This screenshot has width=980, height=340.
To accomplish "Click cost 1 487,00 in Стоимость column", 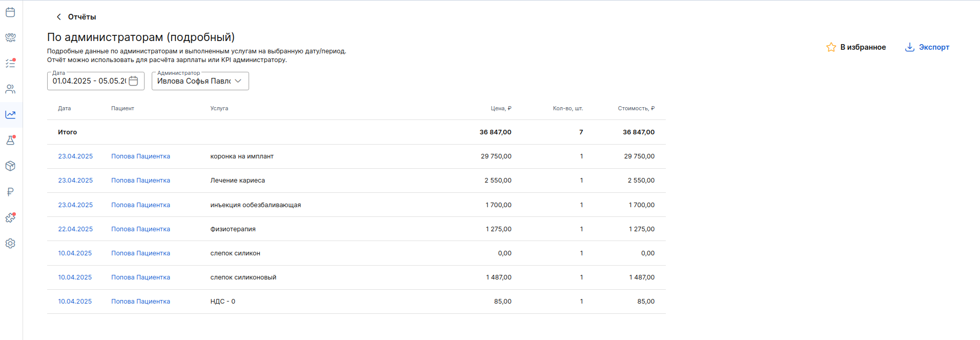I will 642,277.
